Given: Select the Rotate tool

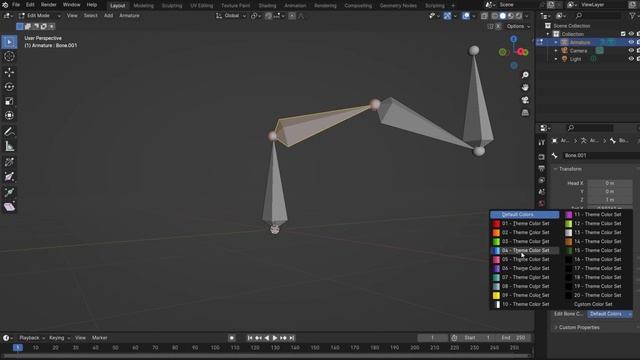Looking at the screenshot, I should pyautogui.click(x=9, y=87).
